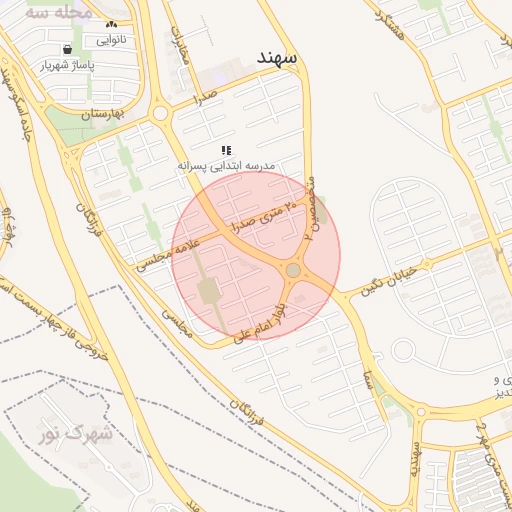Select the علامه مجلسی street label
Image resolution: width=512 pixels, height=512 pixels.
(x=168, y=255)
